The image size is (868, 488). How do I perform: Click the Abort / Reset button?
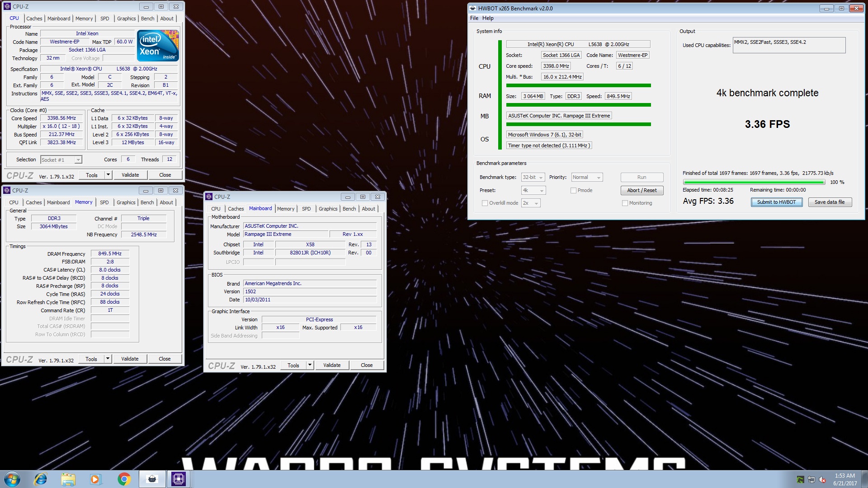642,190
